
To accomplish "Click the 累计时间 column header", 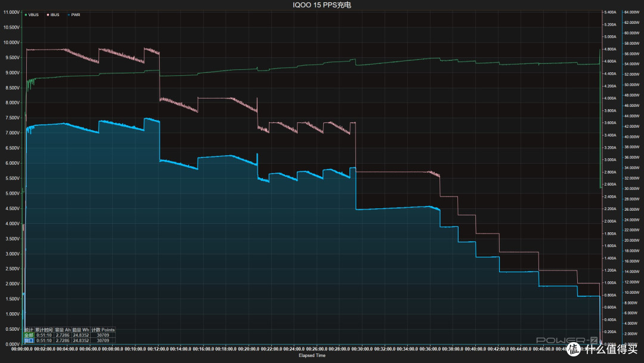I will [44, 330].
